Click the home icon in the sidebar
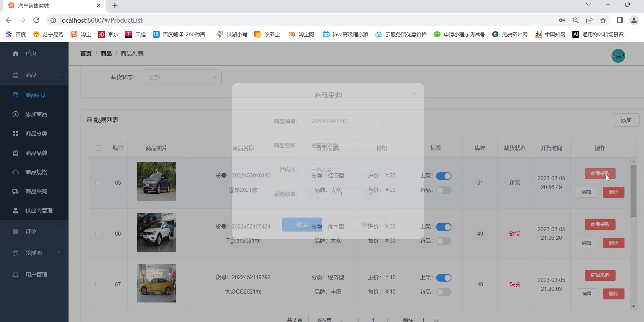 click(15, 53)
